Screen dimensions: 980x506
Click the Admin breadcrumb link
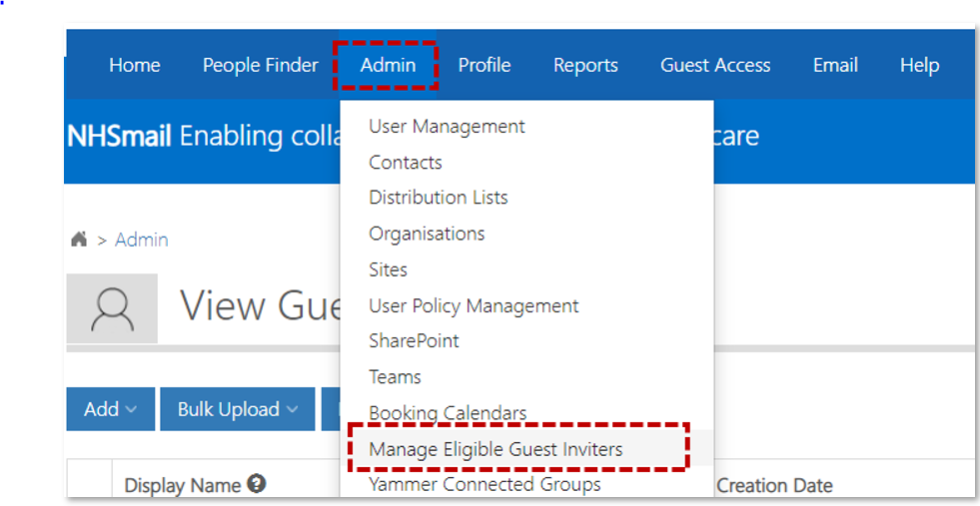141,240
